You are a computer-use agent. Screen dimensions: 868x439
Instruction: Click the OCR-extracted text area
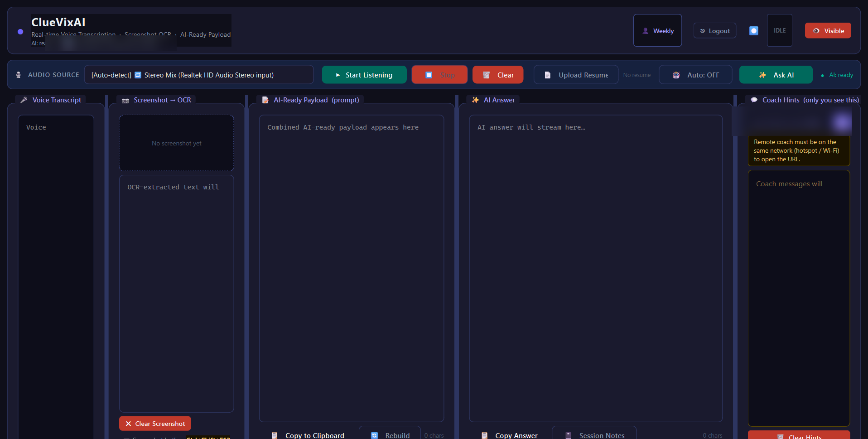click(x=177, y=294)
